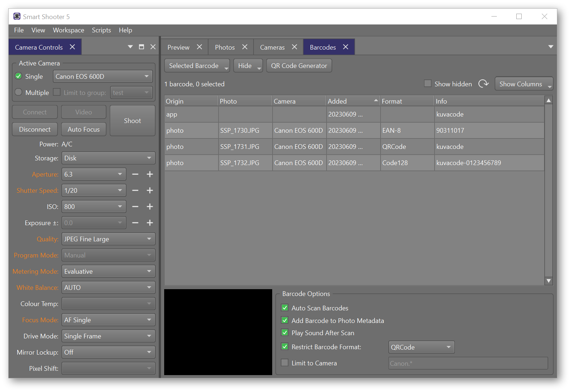Open the Canon EOS 600D camera dropdown

[103, 76]
